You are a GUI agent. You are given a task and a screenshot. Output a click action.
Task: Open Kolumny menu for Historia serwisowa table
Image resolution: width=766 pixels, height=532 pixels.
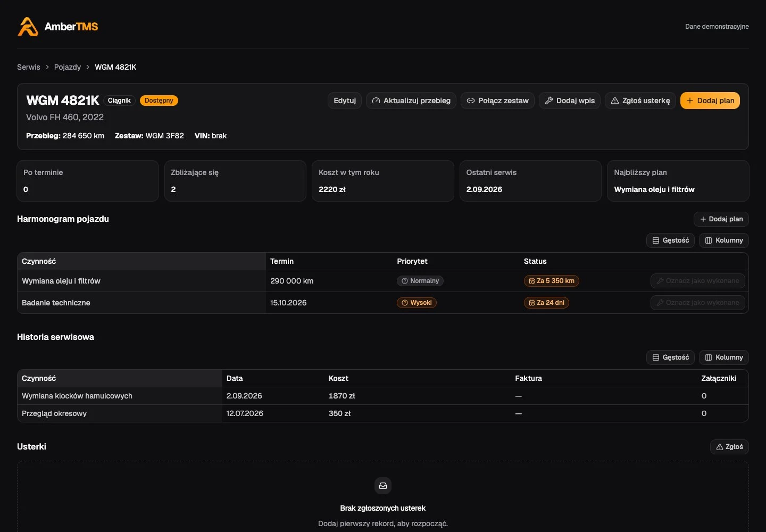point(724,358)
